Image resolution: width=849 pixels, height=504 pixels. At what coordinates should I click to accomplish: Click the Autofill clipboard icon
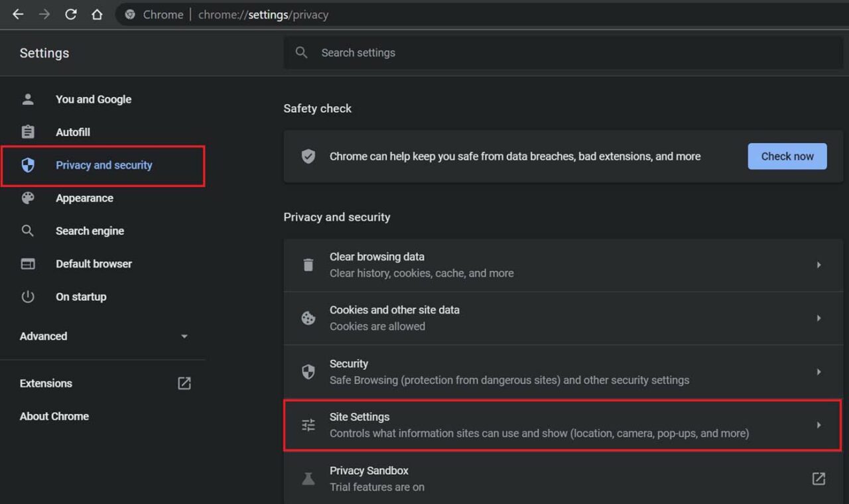[28, 132]
